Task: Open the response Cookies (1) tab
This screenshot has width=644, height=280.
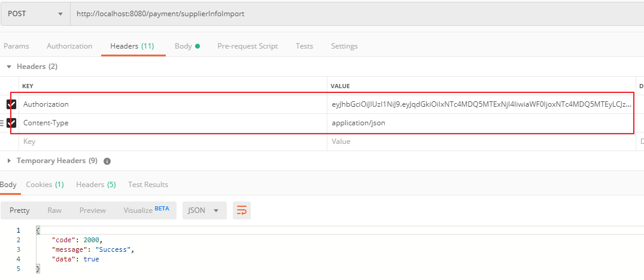Action: point(45,185)
